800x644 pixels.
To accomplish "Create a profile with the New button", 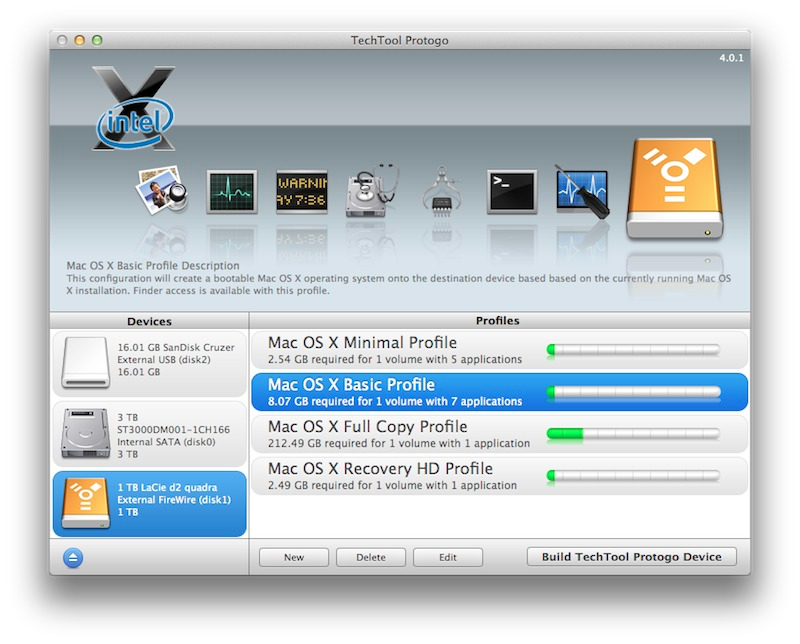I will click(x=294, y=557).
